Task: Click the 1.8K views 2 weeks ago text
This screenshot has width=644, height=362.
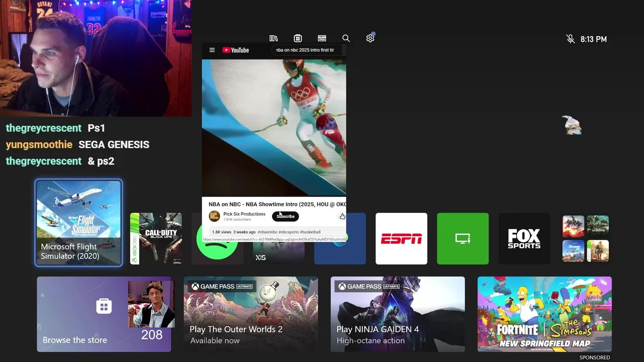Action: tap(233, 232)
